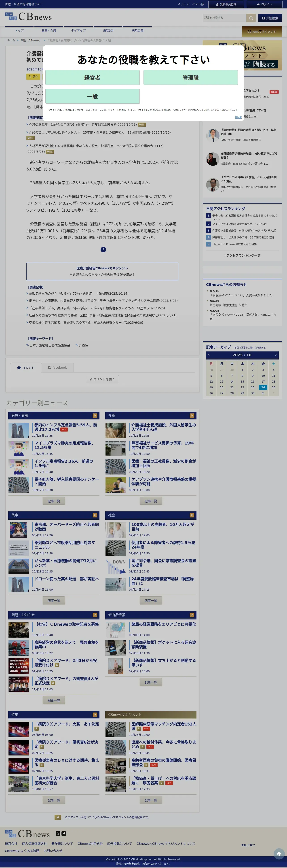Click the 無回答 link in dialog
The height and width of the screenshot is (868, 287).
pos(238,117)
